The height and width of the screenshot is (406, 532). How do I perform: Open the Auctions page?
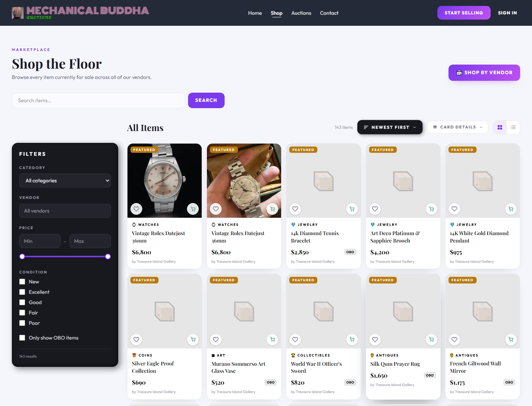click(x=301, y=13)
